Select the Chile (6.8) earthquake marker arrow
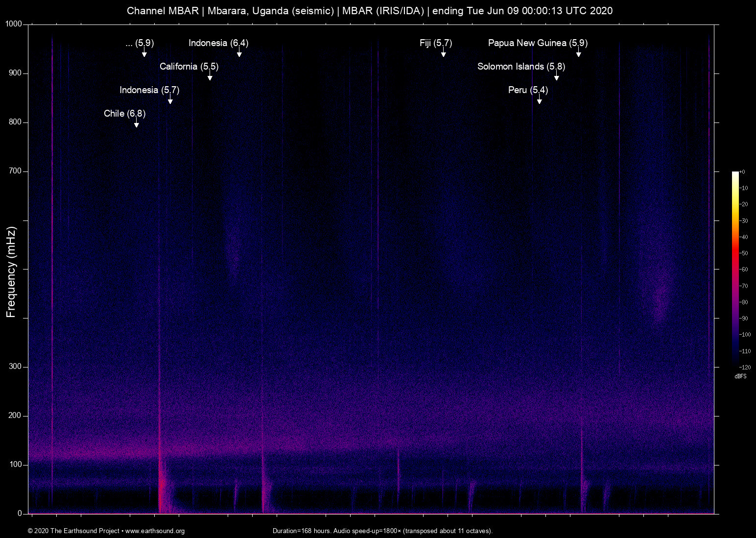This screenshot has height=538, width=756. [x=137, y=123]
